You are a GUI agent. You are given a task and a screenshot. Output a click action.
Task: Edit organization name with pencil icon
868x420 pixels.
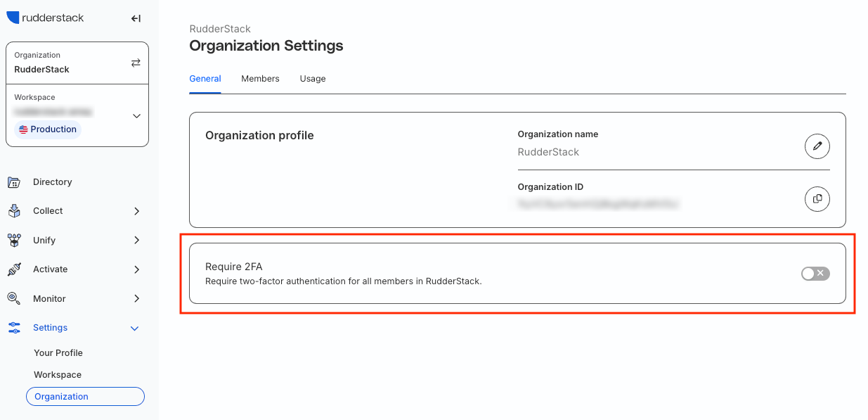point(817,146)
